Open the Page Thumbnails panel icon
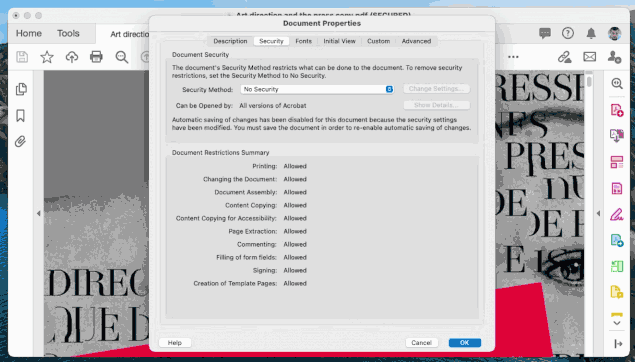The image size is (635, 362). pyautogui.click(x=21, y=89)
